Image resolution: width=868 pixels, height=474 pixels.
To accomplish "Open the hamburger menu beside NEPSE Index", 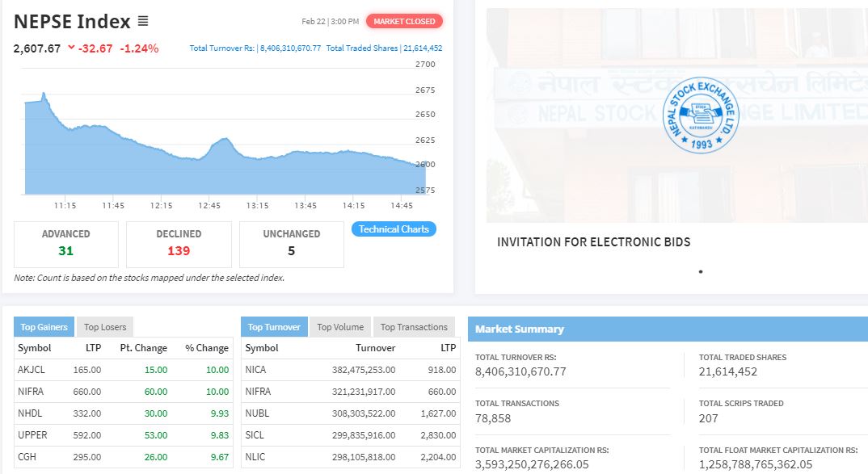I will click(143, 21).
